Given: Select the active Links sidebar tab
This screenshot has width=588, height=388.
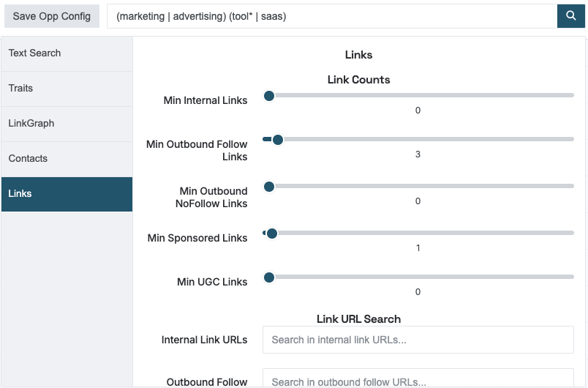Looking at the screenshot, I should pos(67,194).
